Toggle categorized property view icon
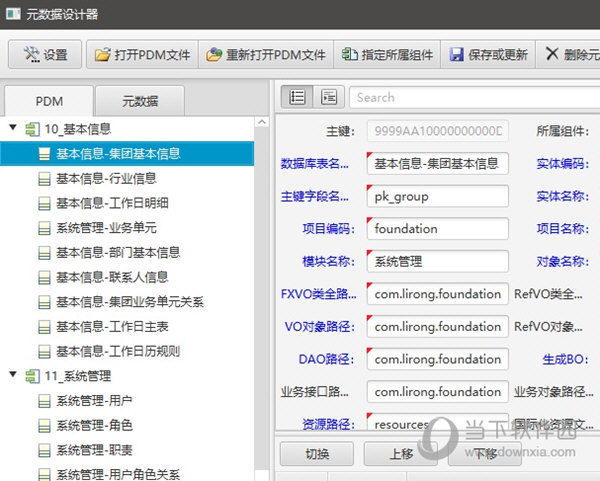 [x=297, y=97]
